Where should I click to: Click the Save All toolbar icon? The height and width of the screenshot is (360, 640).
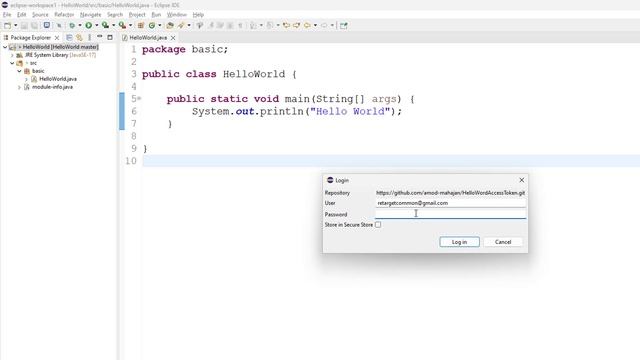click(x=34, y=25)
